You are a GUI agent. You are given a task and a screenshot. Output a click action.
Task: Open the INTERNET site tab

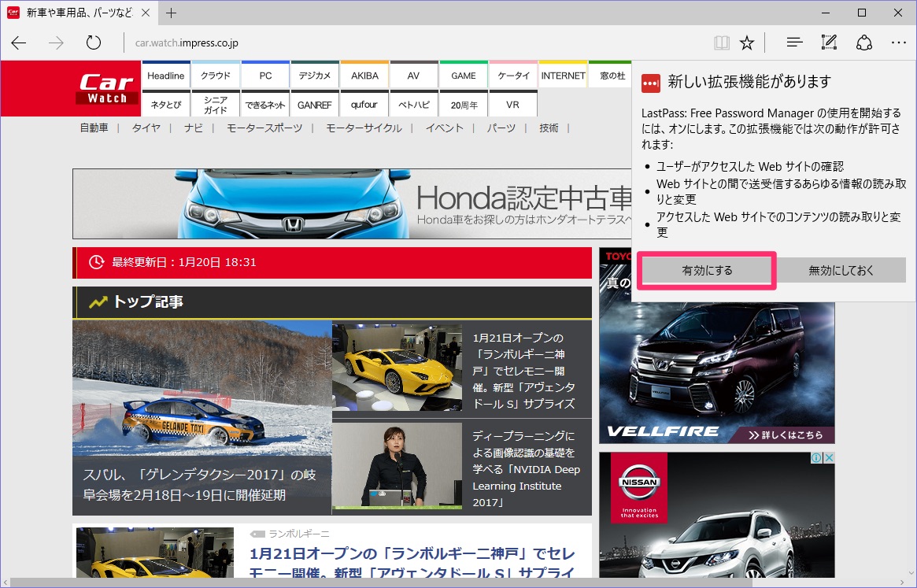[x=563, y=75]
